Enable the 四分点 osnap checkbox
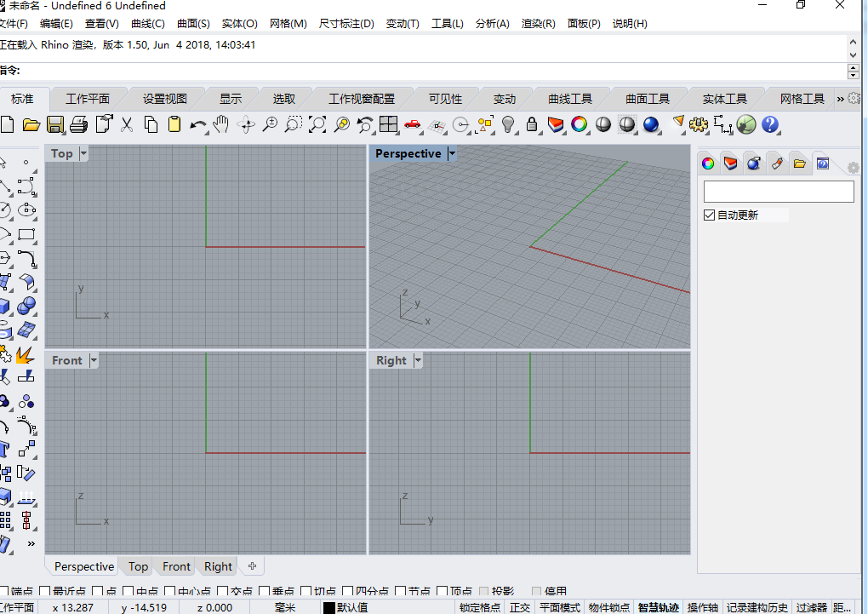The width and height of the screenshot is (868, 614). pos(348,592)
